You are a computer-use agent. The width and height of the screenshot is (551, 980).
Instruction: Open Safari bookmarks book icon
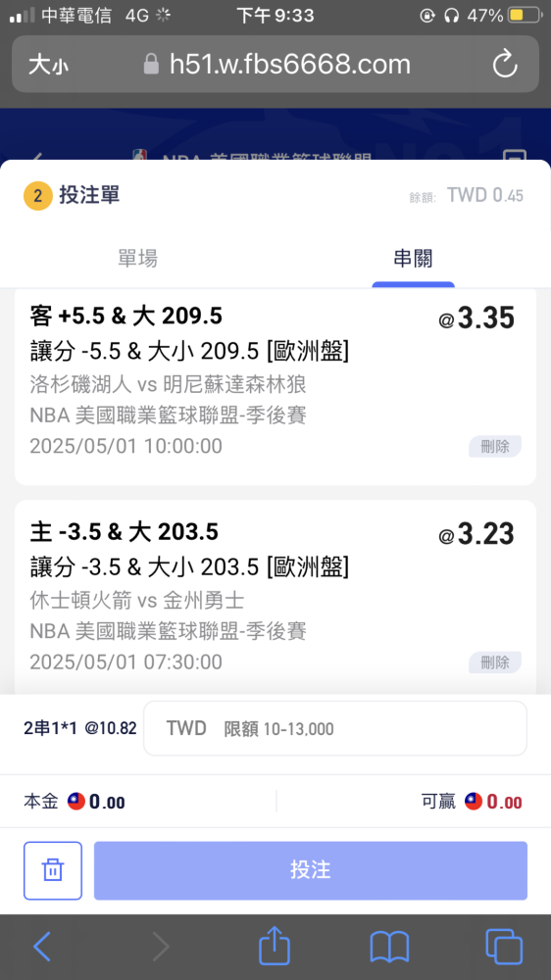pyautogui.click(x=389, y=947)
